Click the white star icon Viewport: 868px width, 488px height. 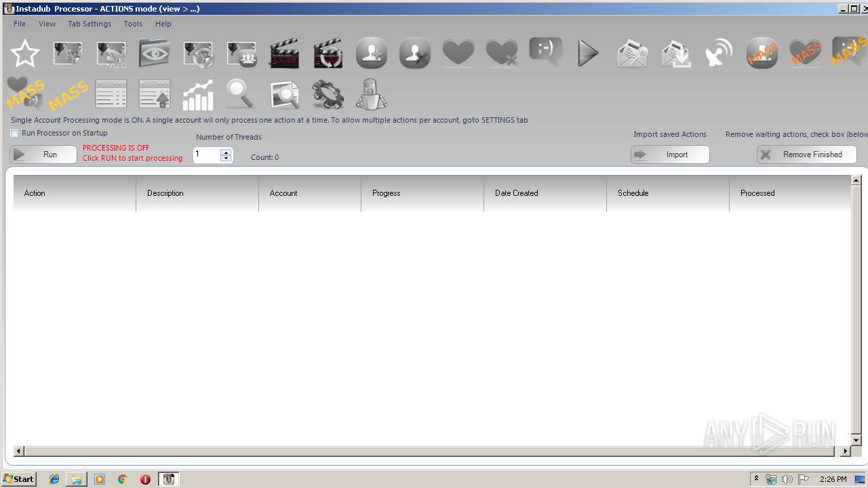click(x=24, y=53)
